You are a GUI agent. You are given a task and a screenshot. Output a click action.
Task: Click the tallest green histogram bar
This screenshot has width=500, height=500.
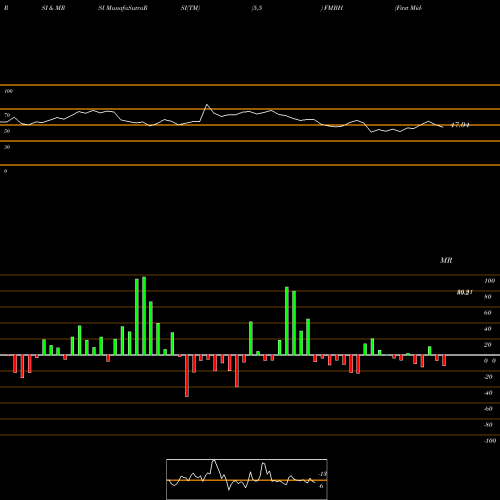(144, 316)
